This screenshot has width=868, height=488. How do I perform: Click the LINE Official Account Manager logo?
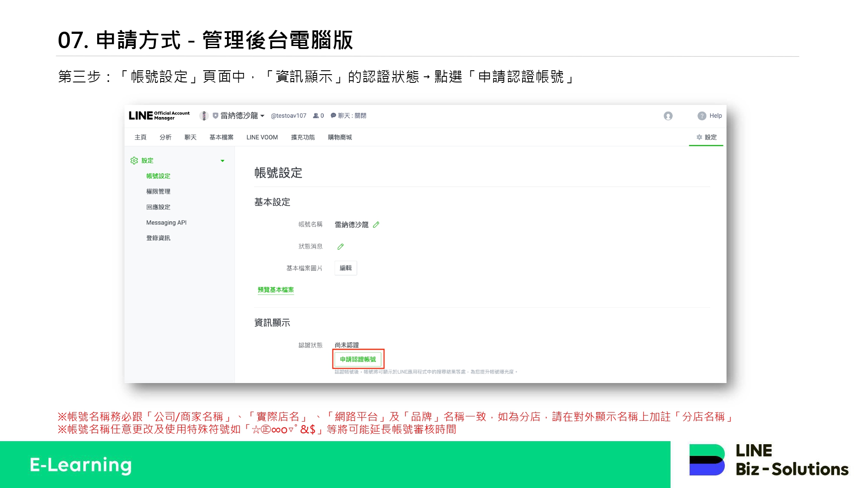(159, 116)
